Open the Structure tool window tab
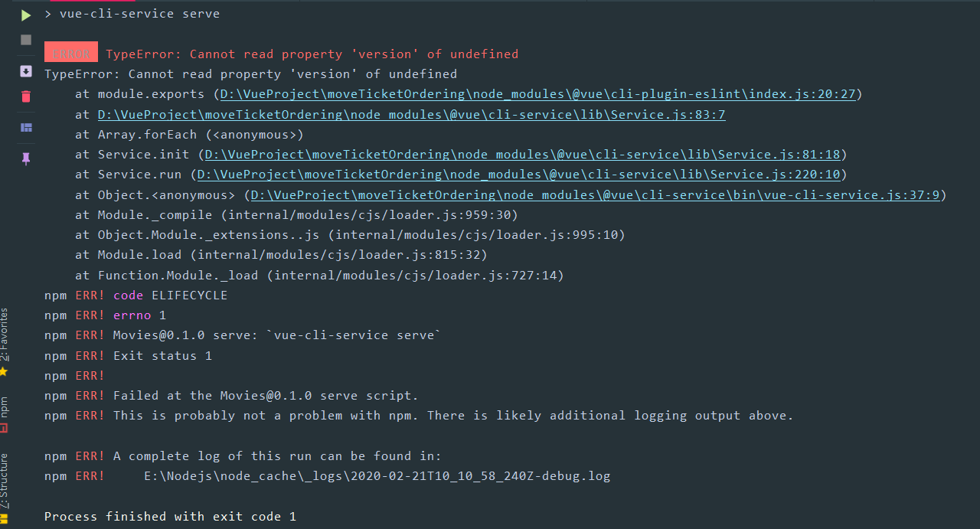 (x=5, y=480)
